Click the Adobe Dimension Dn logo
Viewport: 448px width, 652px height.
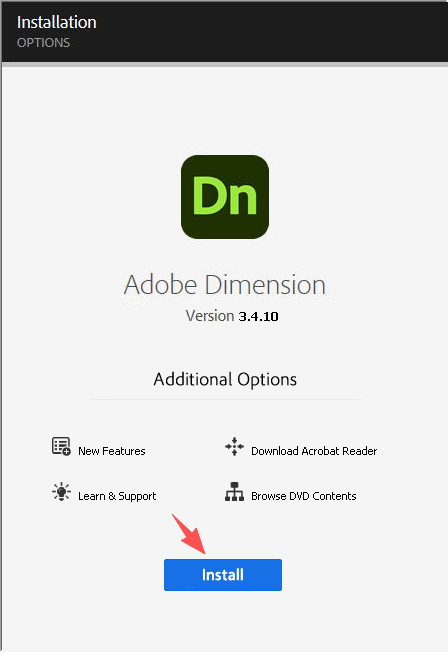click(x=225, y=197)
